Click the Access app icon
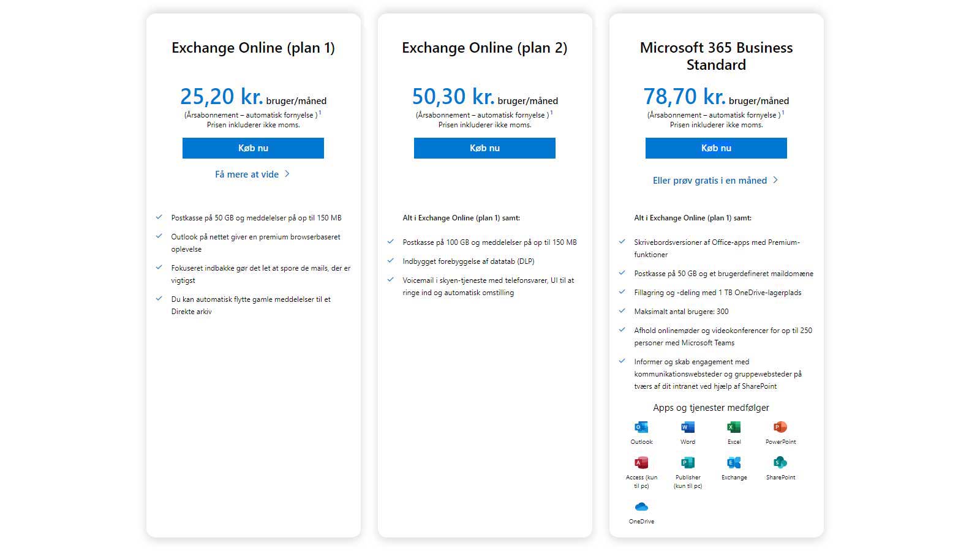980x551 pixels. 641,462
